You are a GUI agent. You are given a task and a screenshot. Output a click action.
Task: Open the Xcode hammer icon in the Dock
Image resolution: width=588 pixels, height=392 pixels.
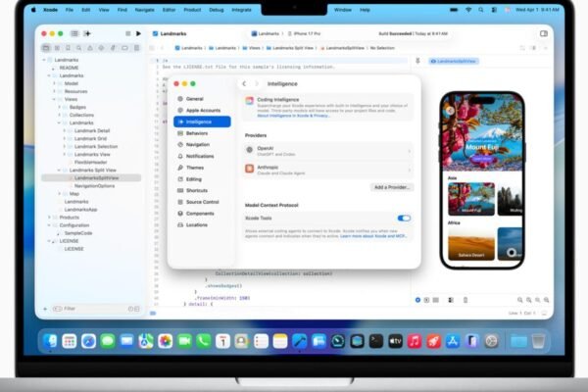point(299,341)
